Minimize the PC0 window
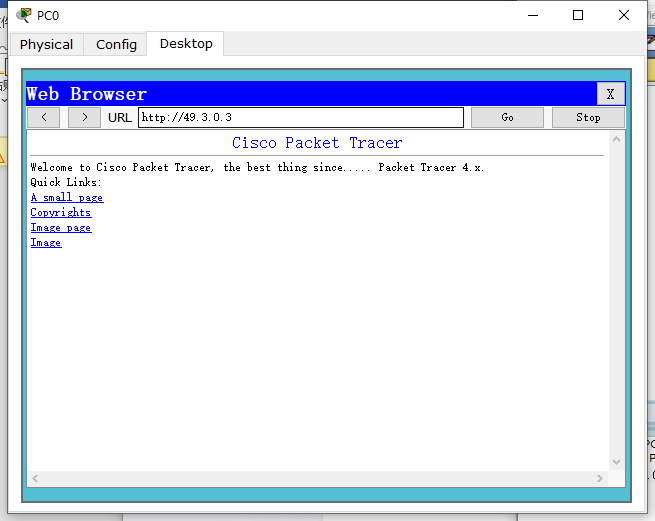The width and height of the screenshot is (655, 521). (533, 15)
